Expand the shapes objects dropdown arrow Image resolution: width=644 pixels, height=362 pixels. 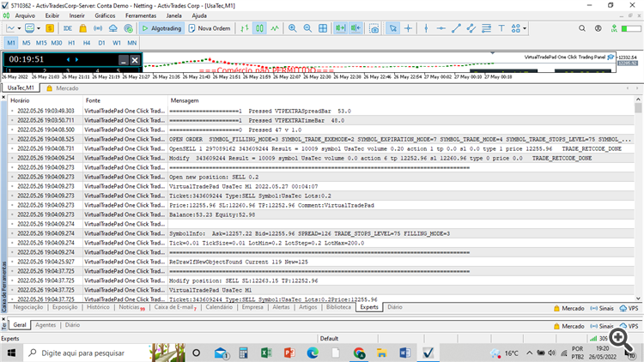525,28
